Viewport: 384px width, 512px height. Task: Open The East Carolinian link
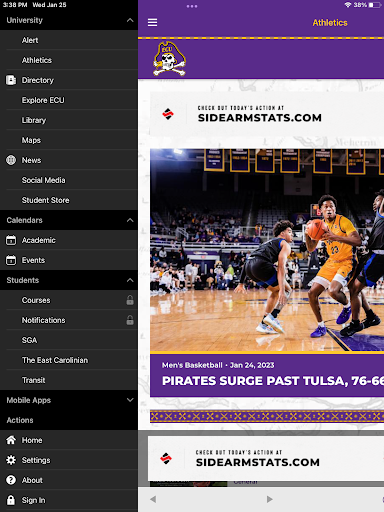[x=55, y=360]
